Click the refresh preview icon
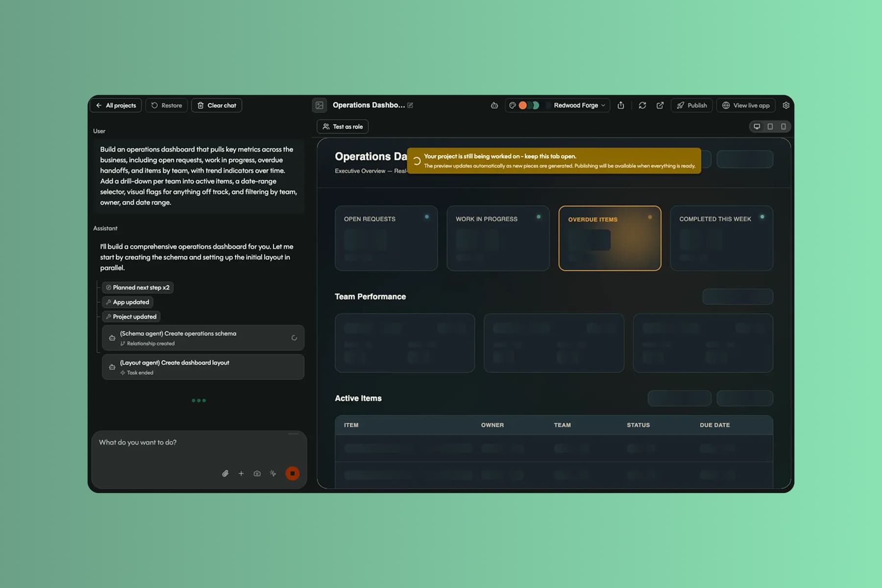882x588 pixels. click(642, 105)
